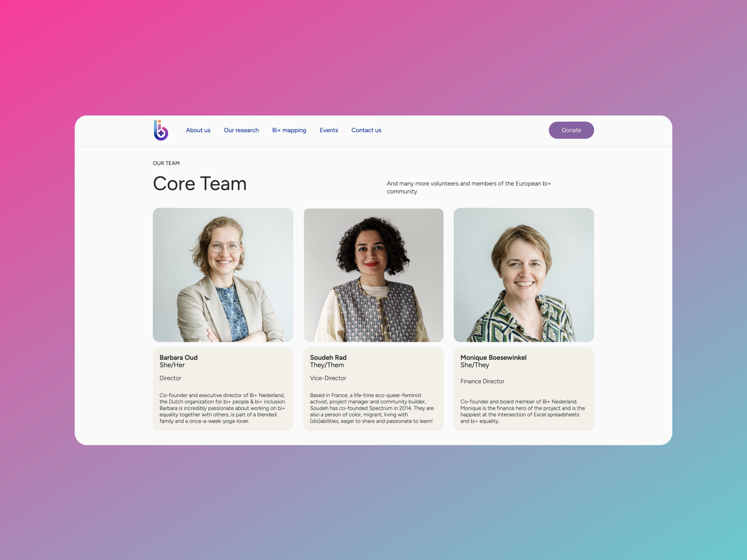Click the Donate button
Viewport: 747px width, 560px height.
[x=571, y=130]
